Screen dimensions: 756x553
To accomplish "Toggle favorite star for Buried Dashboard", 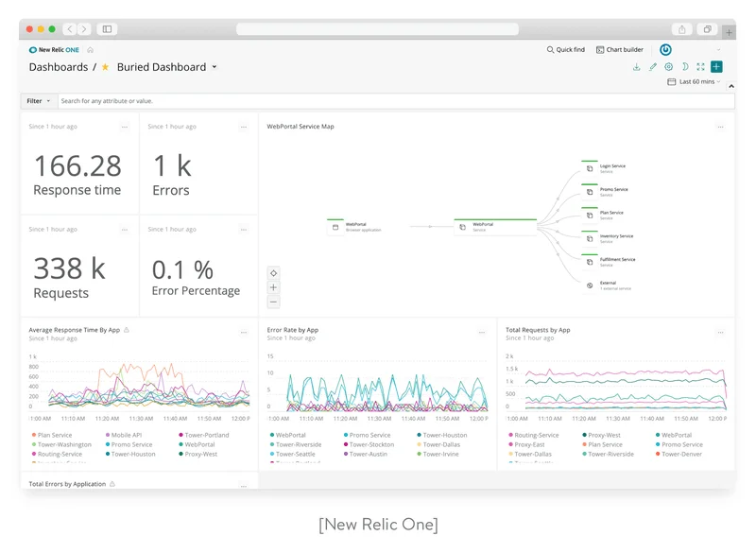I will tap(105, 68).
